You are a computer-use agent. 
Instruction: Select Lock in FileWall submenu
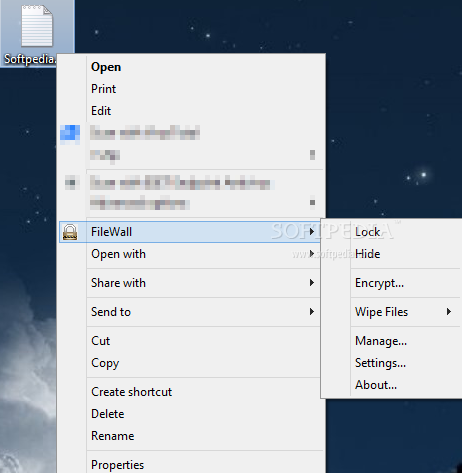click(392, 232)
